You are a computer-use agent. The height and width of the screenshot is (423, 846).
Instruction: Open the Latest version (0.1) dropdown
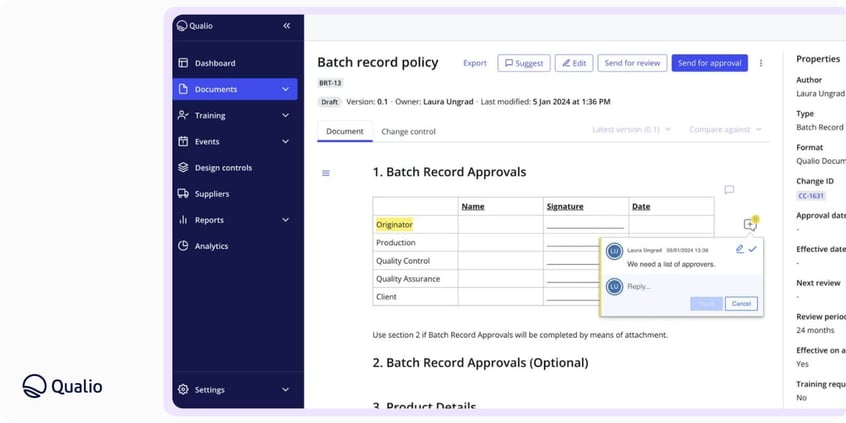pos(631,129)
